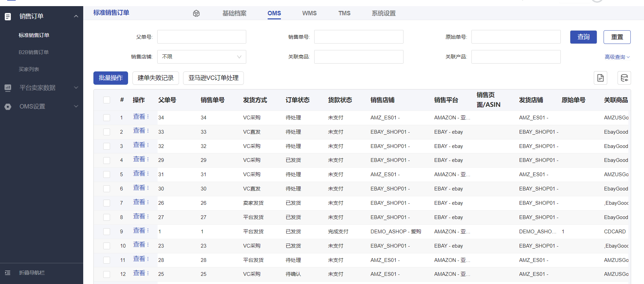The image size is (644, 284).
Task: Switch to the TMS tab
Action: point(344,13)
